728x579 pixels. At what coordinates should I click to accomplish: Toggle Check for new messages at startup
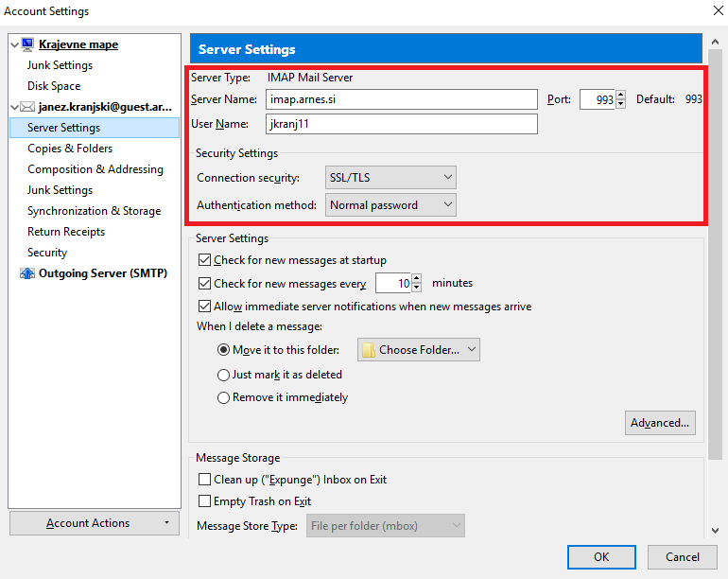pos(204,260)
